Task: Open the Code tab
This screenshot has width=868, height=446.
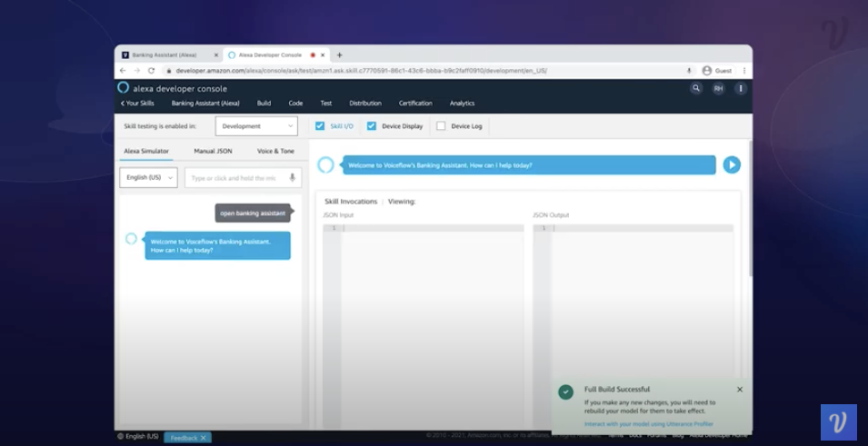Action: (x=295, y=104)
